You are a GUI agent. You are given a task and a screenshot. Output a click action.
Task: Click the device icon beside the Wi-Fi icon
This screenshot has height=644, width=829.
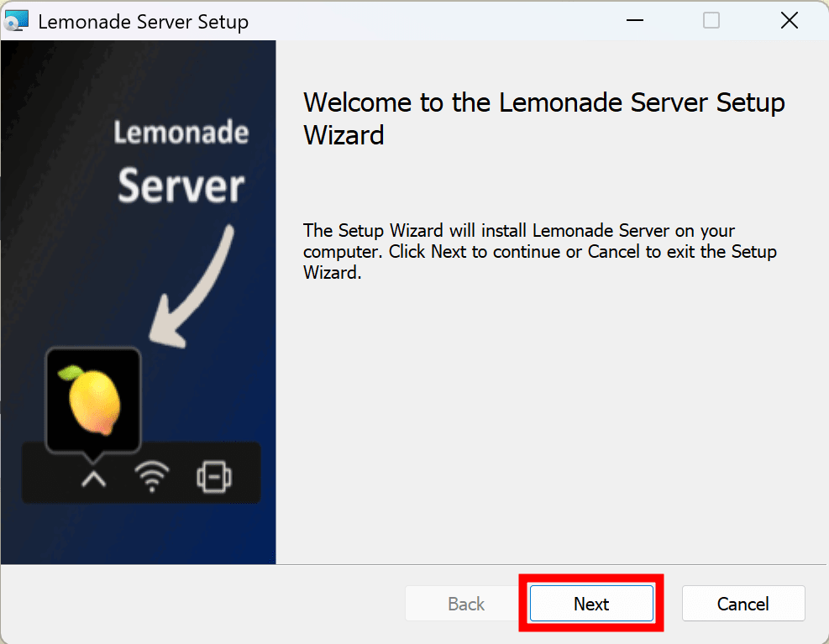(x=214, y=477)
